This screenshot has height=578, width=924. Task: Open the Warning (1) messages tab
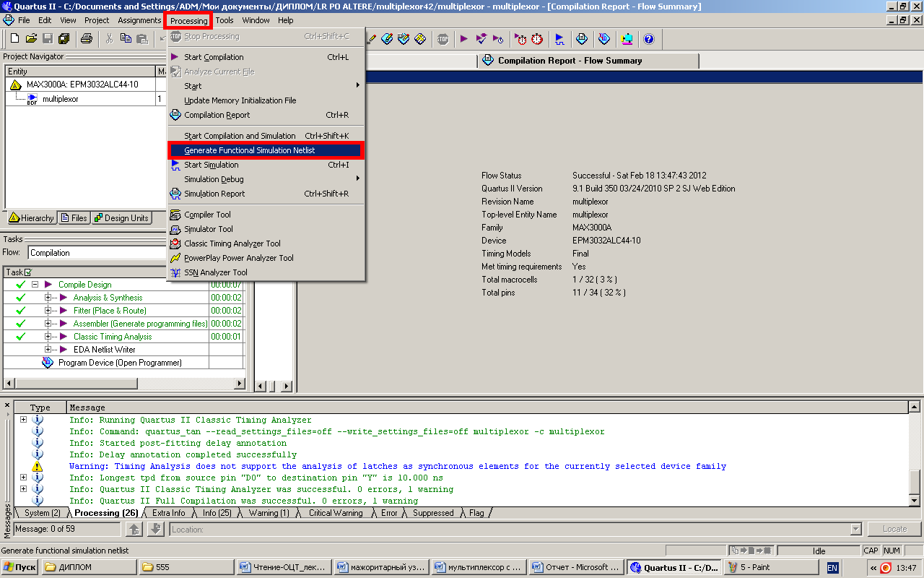click(x=269, y=513)
